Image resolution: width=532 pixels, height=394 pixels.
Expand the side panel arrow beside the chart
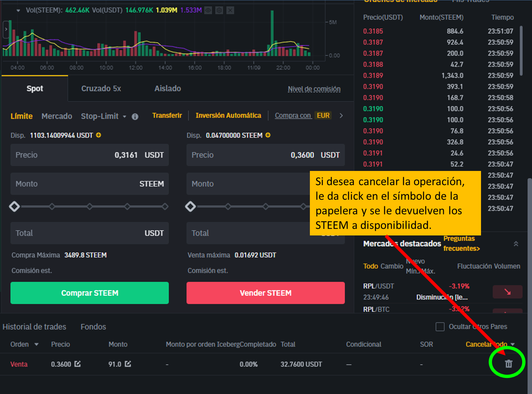(x=6, y=30)
